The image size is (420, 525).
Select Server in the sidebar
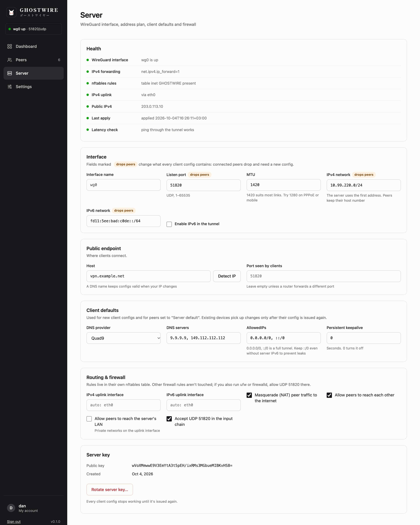tap(34, 73)
